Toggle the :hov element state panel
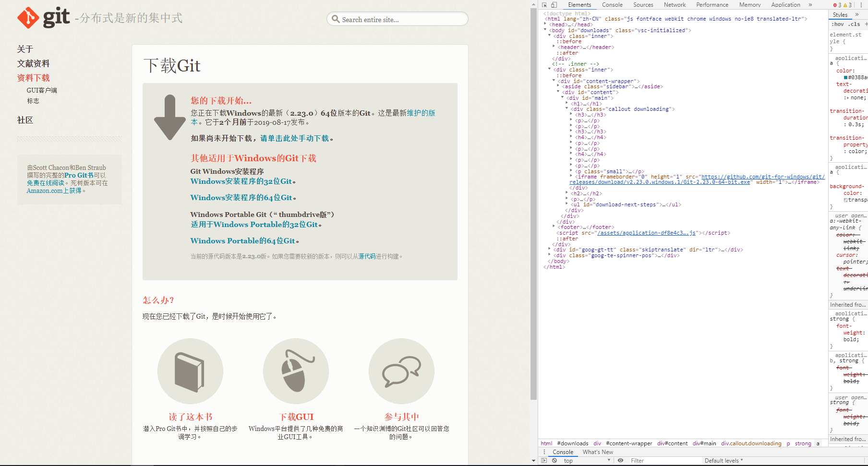 tap(838, 24)
